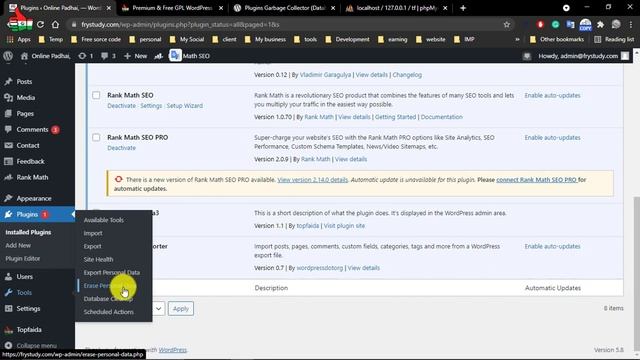Open the Visit plugin site link
This screenshot has height=360, width=640.
tap(344, 226)
